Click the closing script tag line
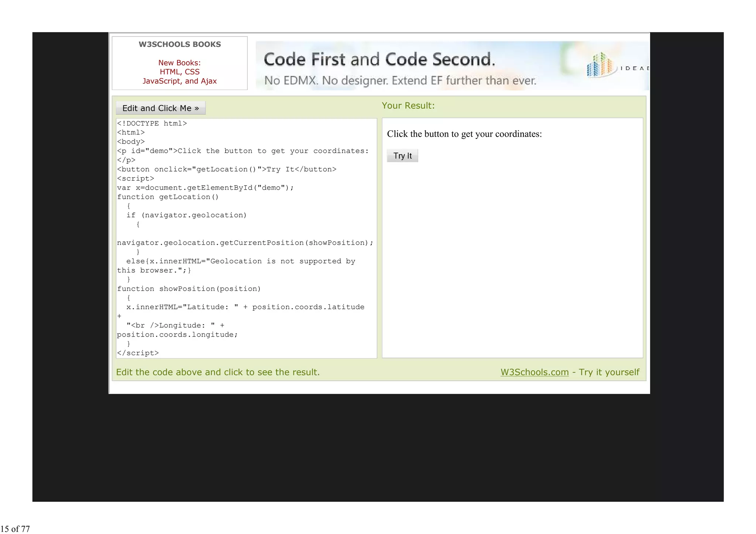756x534 pixels. pos(138,353)
